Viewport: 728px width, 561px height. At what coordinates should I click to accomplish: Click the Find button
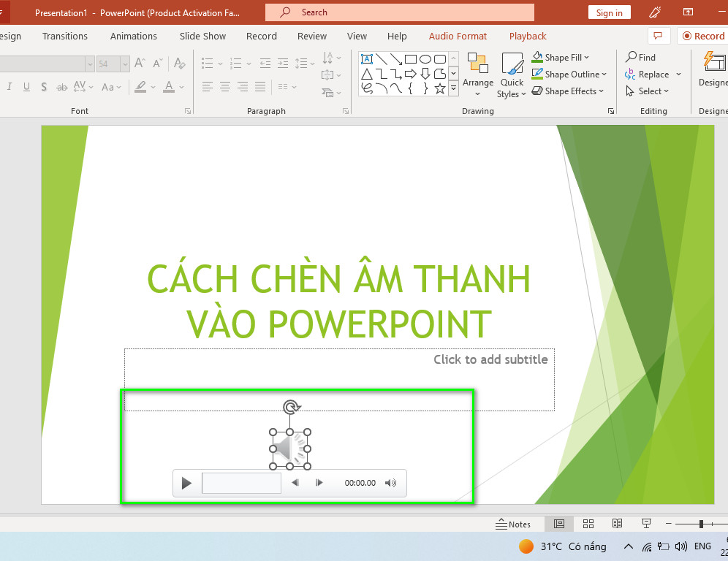(640, 57)
